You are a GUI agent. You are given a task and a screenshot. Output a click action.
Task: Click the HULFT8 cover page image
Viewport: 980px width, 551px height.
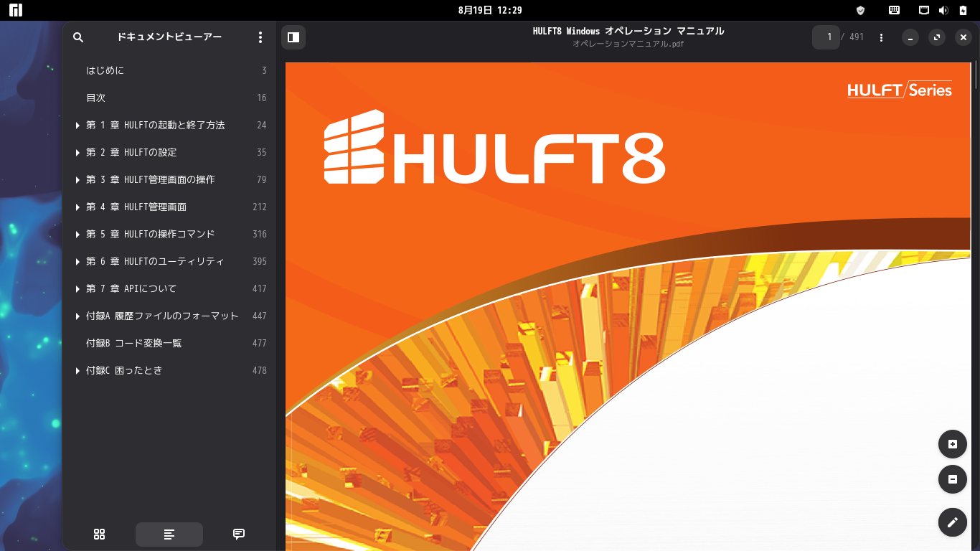[628, 306]
